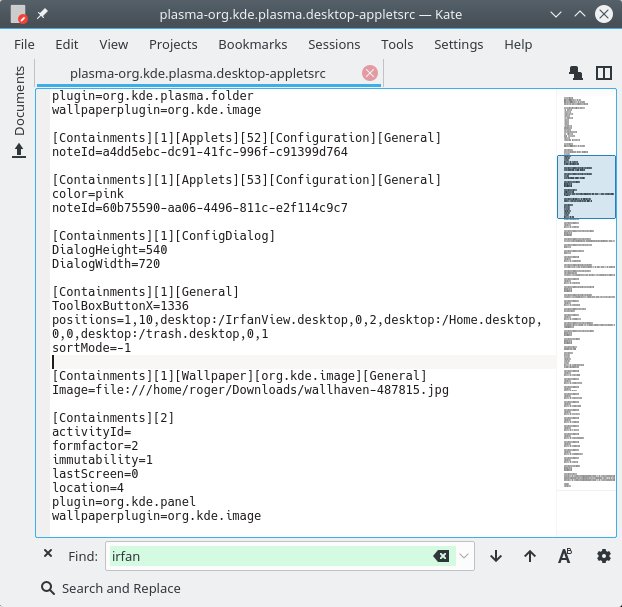622x607 pixels.
Task: Close the plasma-org.kde.plasma.desktop-appletsrc tab
Action: [370, 73]
